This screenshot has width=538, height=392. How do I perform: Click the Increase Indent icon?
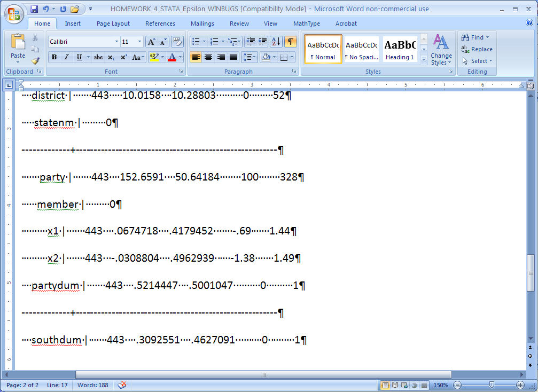tap(262, 42)
